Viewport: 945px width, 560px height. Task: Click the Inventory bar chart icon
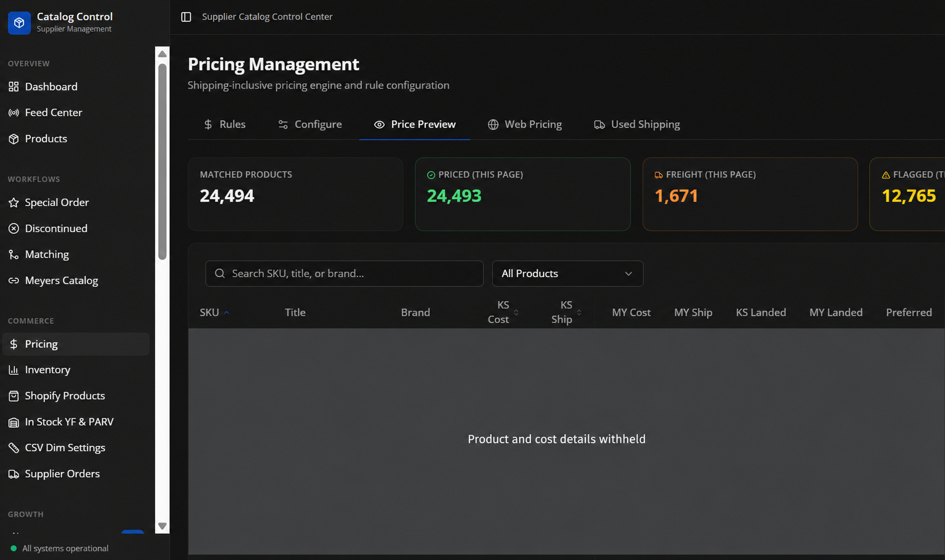coord(13,370)
